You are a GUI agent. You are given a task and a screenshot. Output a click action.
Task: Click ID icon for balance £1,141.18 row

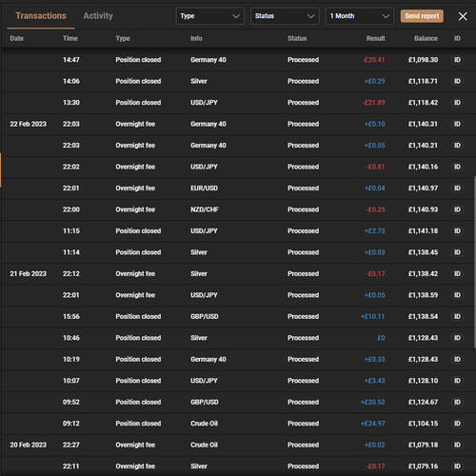457,231
